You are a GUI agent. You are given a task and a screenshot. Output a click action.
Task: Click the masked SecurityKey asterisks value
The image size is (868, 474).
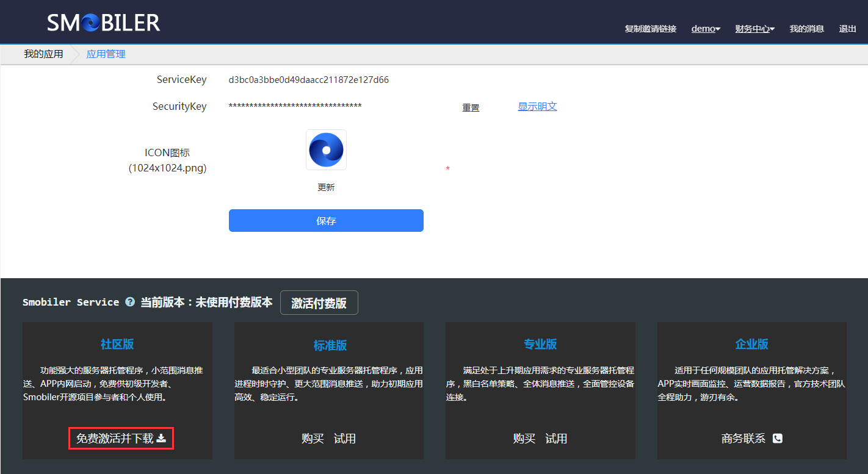point(295,106)
